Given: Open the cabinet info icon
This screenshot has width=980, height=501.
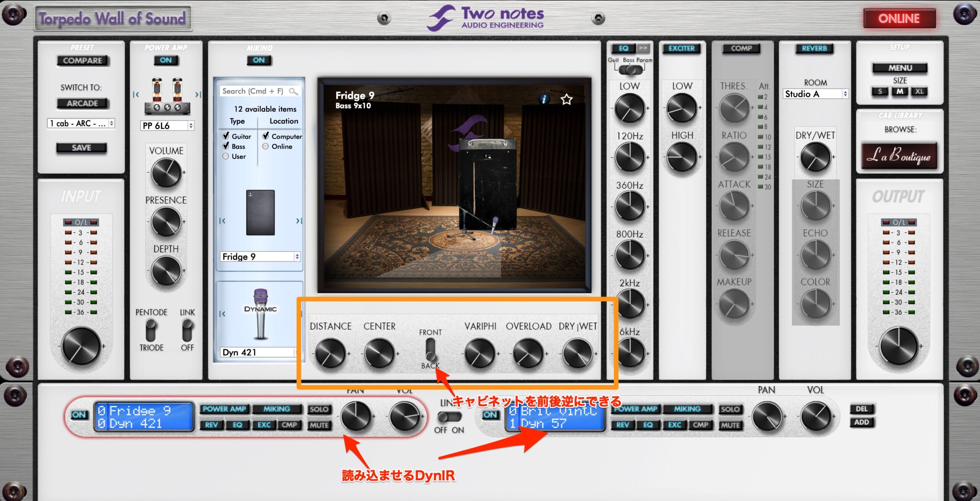Looking at the screenshot, I should pos(544,100).
